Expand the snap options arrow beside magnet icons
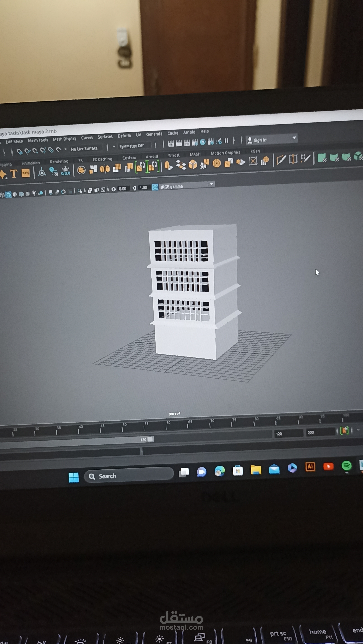363x644 pixels. 66,149
